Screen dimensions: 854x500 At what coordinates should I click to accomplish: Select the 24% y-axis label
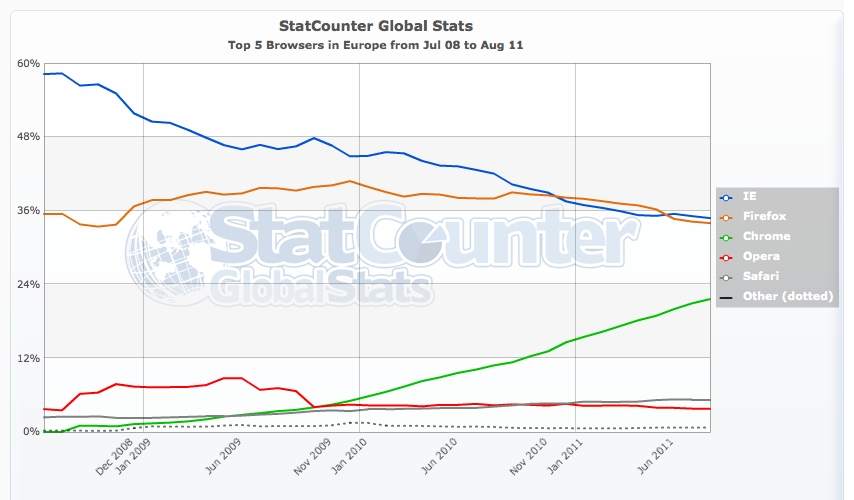click(x=28, y=284)
